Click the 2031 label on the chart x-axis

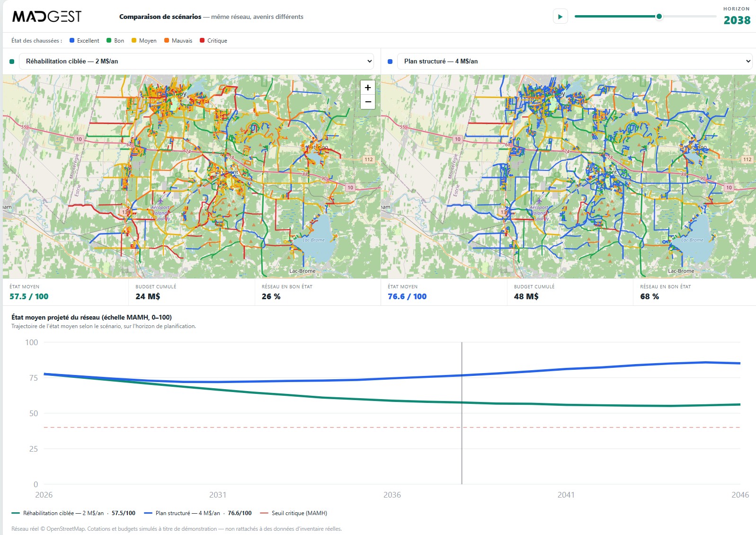point(218,495)
